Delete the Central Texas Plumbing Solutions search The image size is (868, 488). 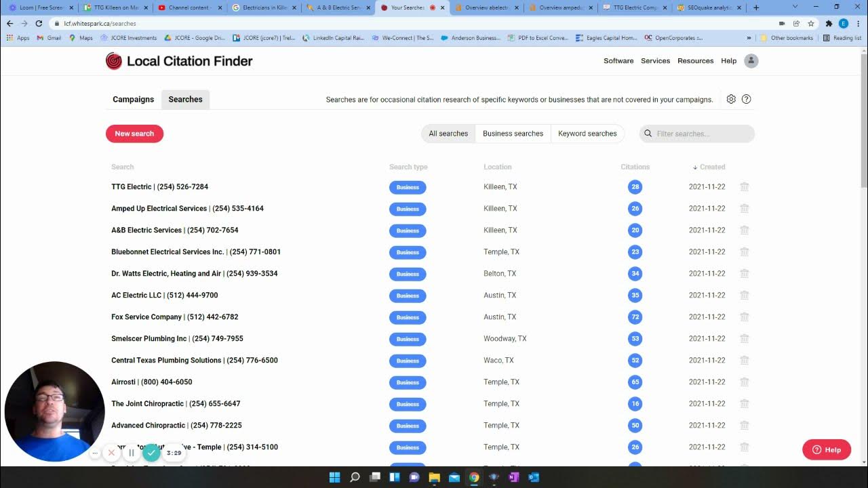tap(744, 360)
